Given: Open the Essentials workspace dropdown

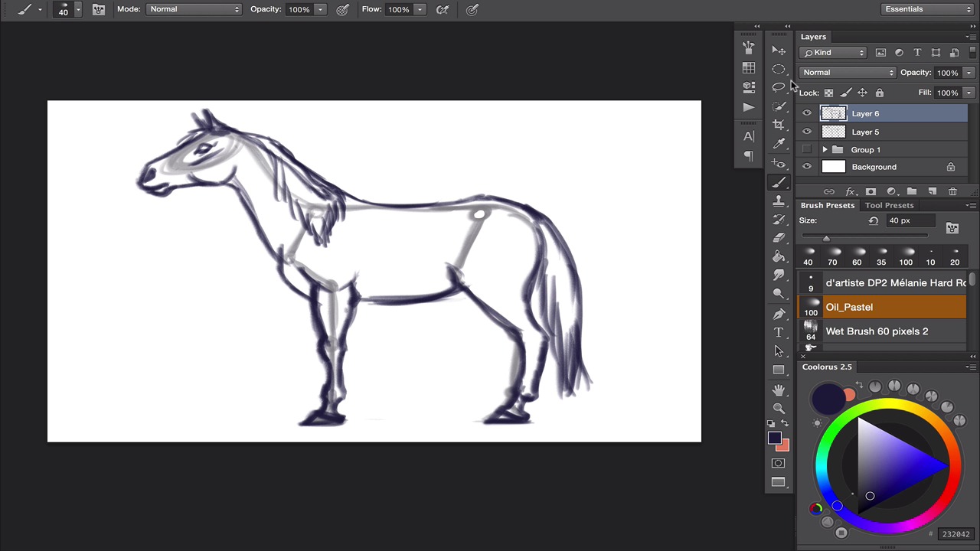Looking at the screenshot, I should (x=926, y=9).
